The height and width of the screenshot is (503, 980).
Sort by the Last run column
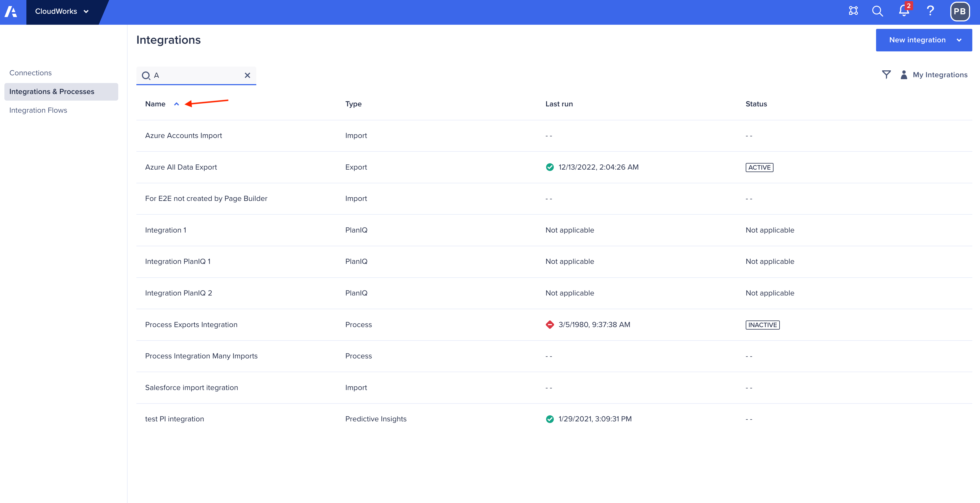pyautogui.click(x=559, y=104)
